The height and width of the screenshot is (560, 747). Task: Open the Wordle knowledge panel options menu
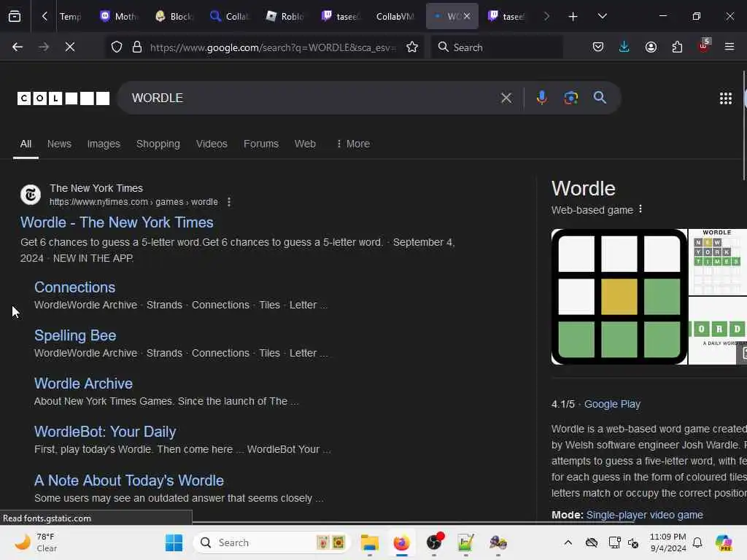click(640, 209)
